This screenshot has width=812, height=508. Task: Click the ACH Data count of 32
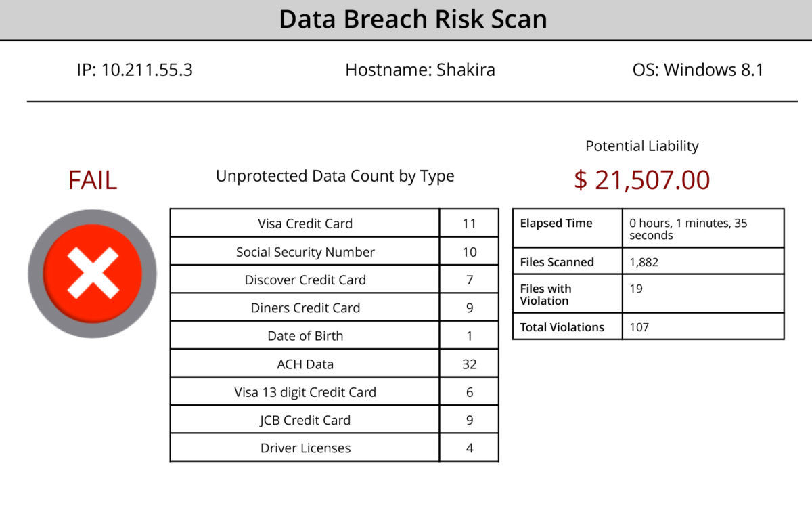[470, 364]
